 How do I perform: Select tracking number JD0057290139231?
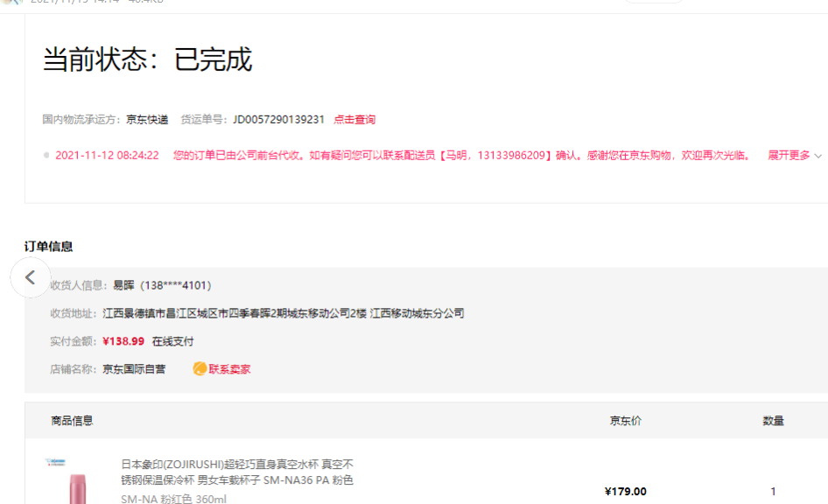[x=278, y=120]
